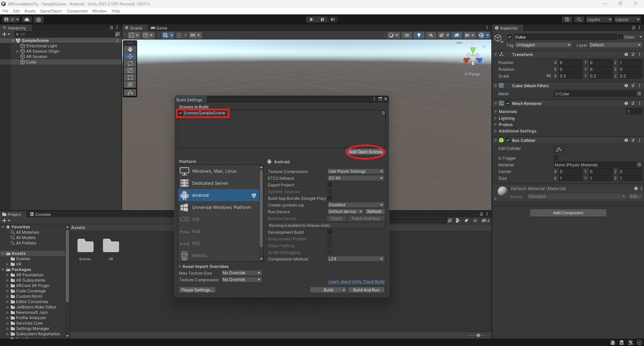
Task: Select Universal Windows Platform
Action: click(218, 207)
